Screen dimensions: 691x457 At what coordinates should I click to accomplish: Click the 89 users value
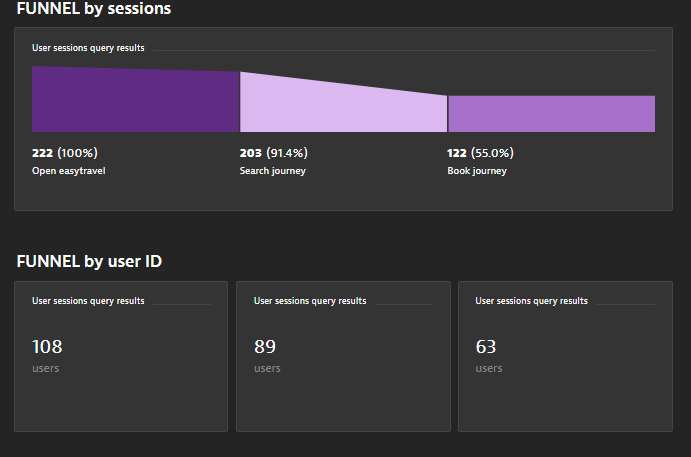265,347
